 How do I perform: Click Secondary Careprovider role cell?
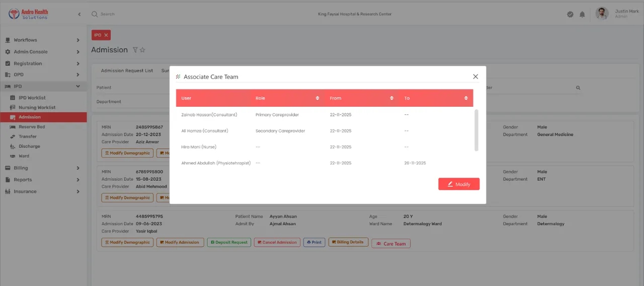280,131
